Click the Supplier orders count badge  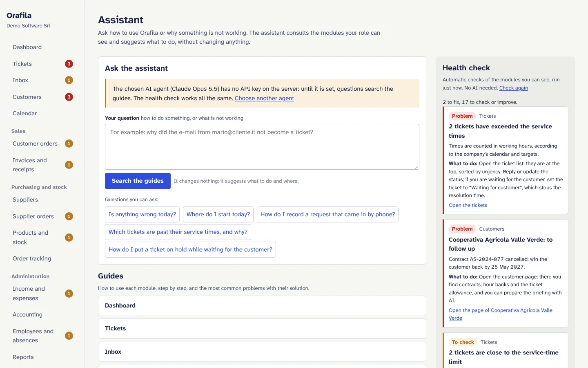click(x=69, y=216)
